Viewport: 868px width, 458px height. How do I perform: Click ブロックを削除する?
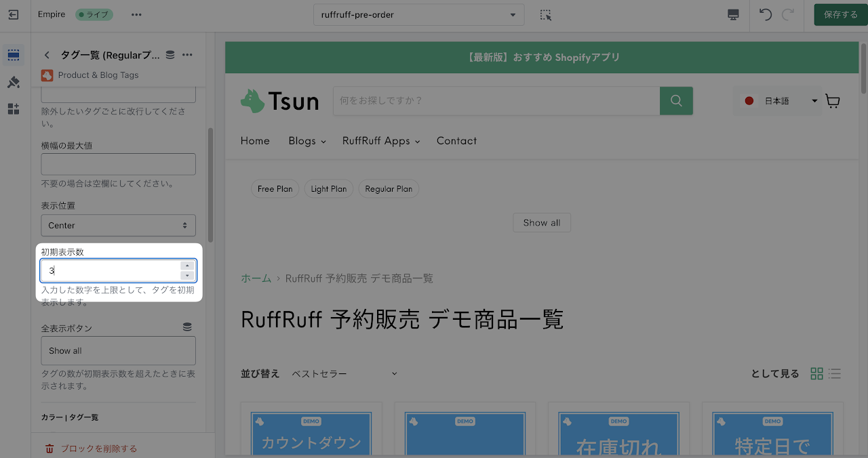(x=98, y=449)
